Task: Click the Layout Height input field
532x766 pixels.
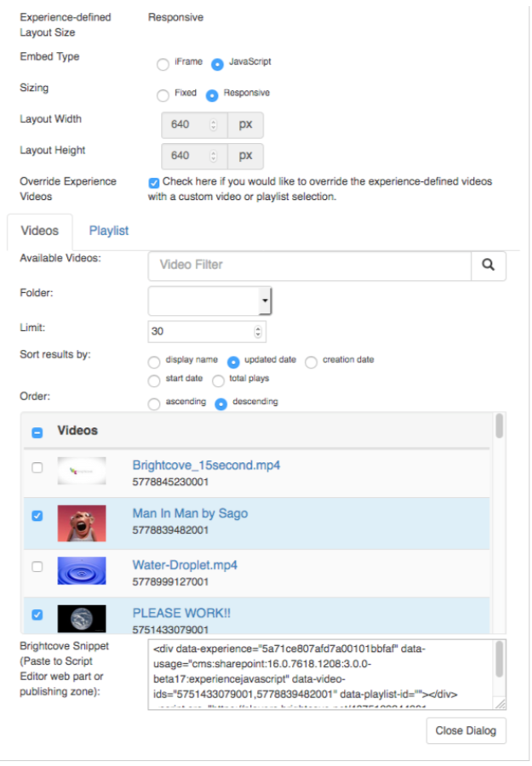Action: [194, 157]
